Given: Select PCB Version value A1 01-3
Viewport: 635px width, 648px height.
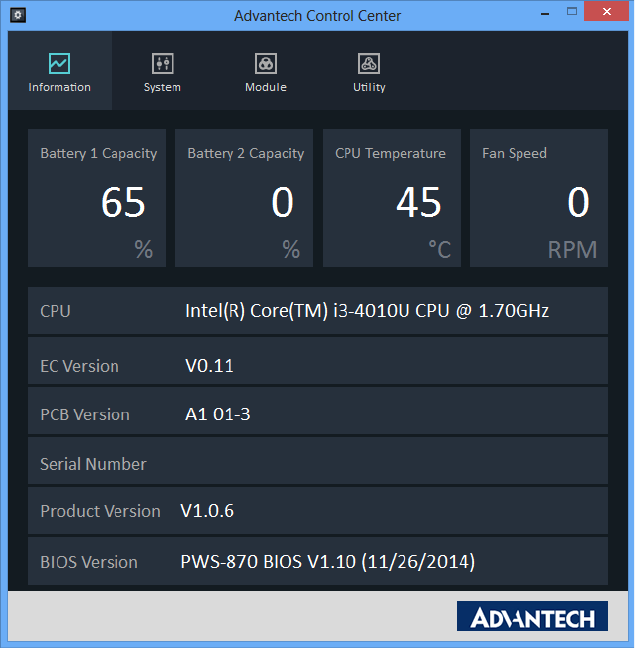Looking at the screenshot, I should click(x=217, y=414).
